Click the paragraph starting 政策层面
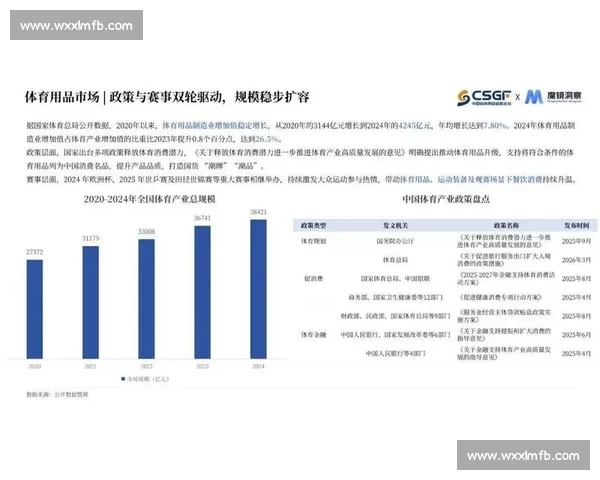Viewport: 600px width, 480px height. coord(300,159)
